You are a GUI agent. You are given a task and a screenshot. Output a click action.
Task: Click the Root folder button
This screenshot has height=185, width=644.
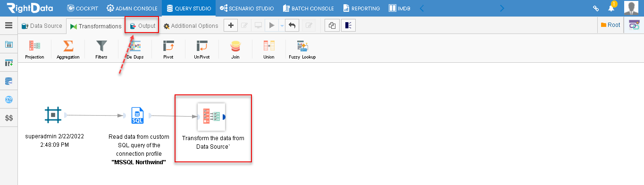click(611, 25)
